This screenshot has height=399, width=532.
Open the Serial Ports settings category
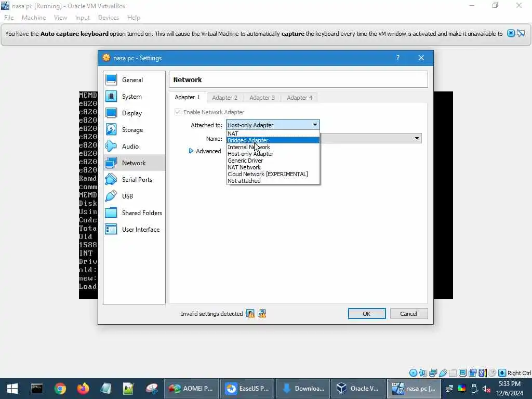[134, 179]
